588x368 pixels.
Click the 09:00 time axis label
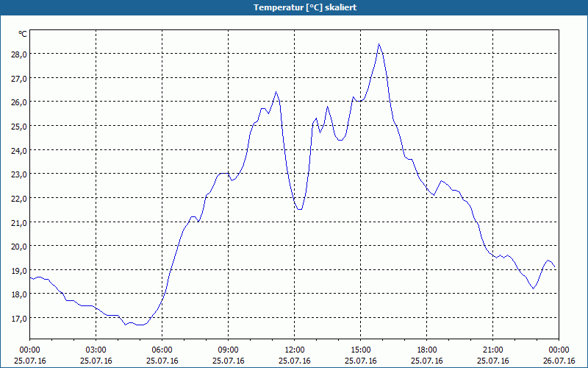228,350
